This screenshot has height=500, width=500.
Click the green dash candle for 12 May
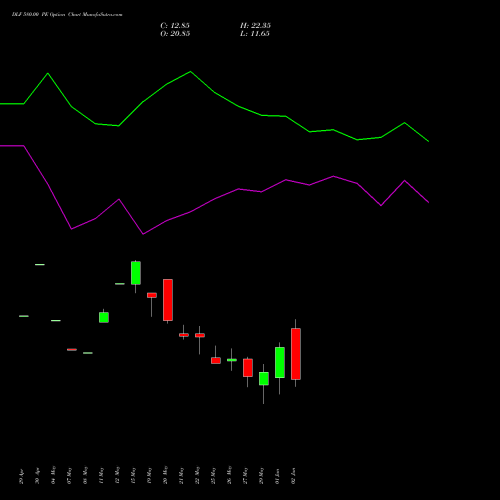pyautogui.click(x=120, y=284)
